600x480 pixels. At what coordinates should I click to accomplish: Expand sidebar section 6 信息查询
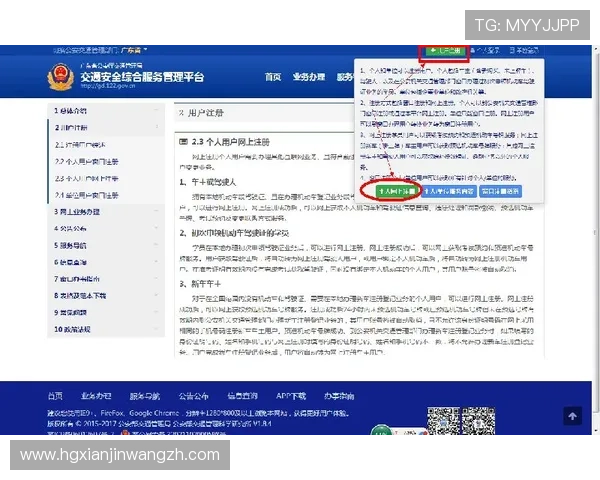click(x=106, y=262)
